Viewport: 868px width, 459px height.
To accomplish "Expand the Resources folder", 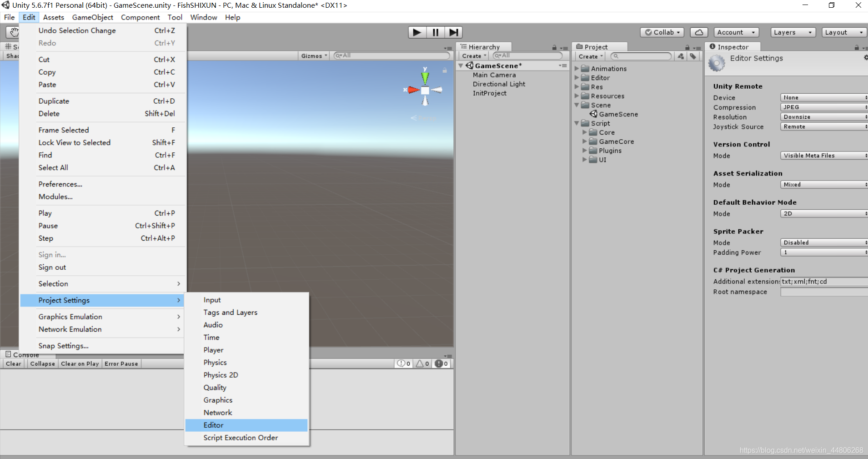I will coord(577,96).
